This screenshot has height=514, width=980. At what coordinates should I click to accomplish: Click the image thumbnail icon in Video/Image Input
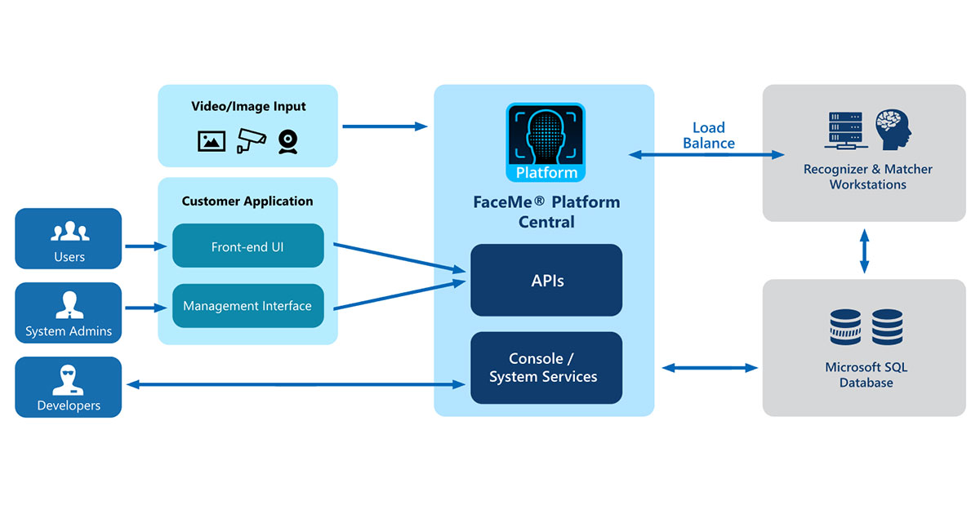211,140
